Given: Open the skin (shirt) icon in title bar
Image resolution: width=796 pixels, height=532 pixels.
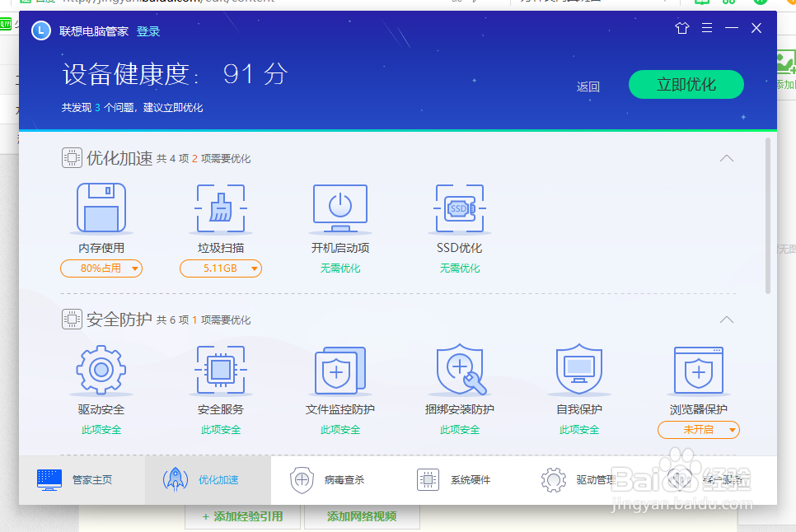Looking at the screenshot, I should [x=682, y=28].
